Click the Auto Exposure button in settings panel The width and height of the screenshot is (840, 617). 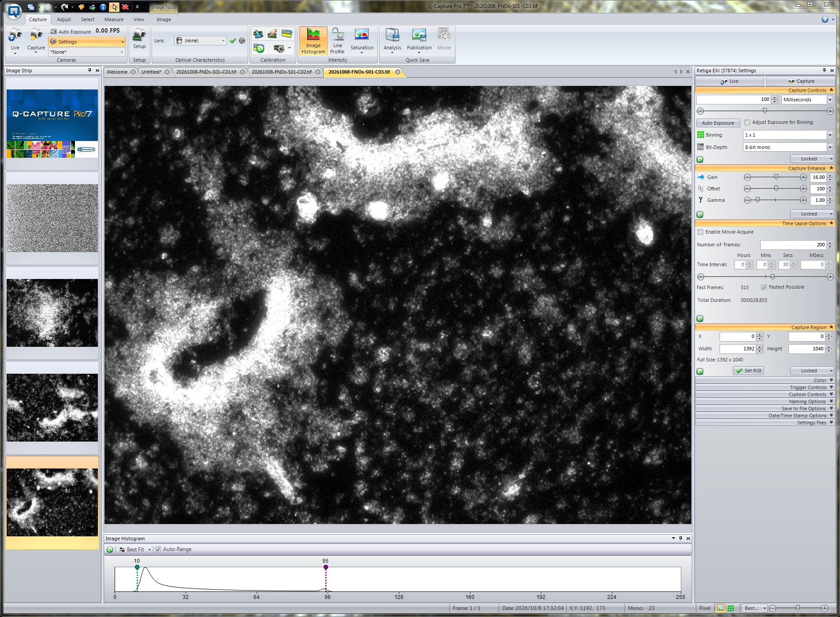pos(718,123)
